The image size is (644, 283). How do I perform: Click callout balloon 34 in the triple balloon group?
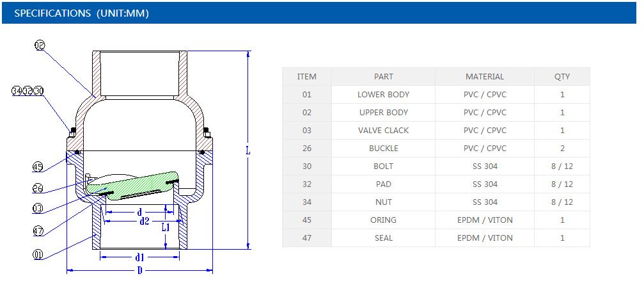pyautogui.click(x=17, y=91)
